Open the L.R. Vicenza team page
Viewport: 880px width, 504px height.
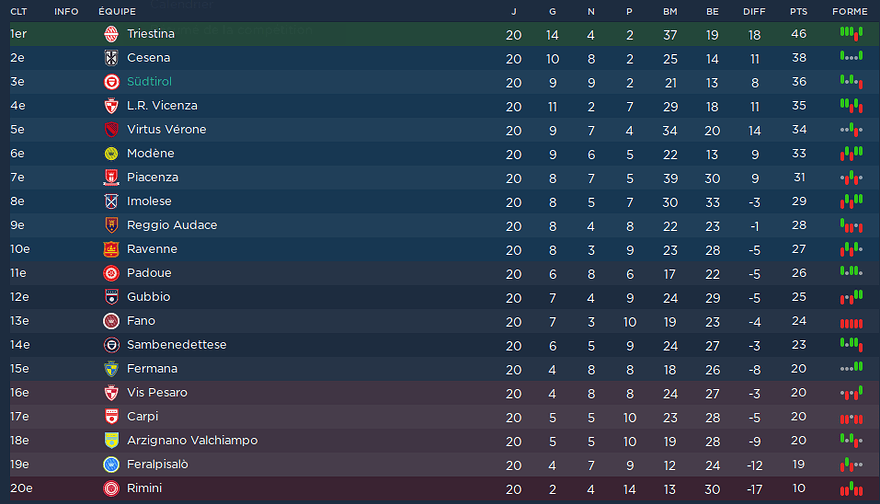(x=162, y=106)
